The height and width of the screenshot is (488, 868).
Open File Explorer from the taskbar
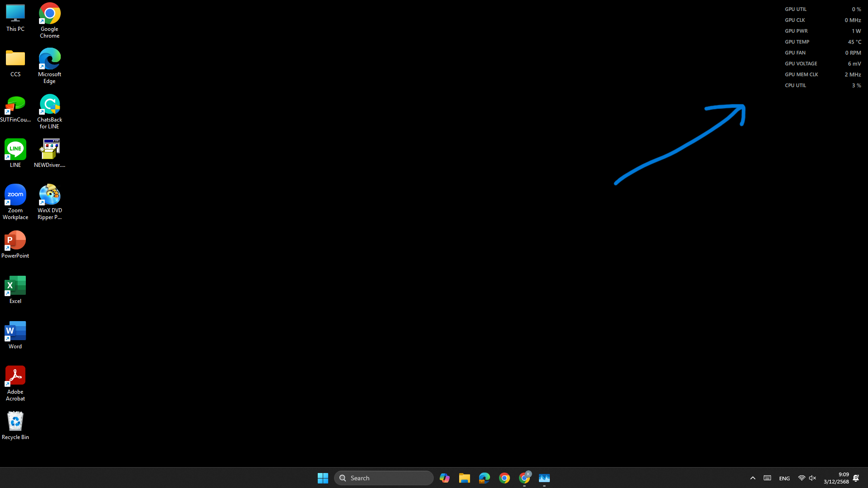pyautogui.click(x=464, y=478)
